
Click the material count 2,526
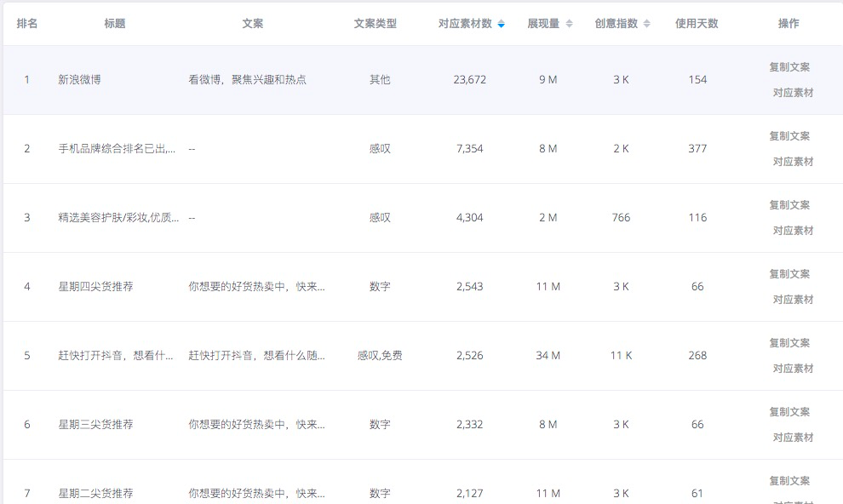470,356
